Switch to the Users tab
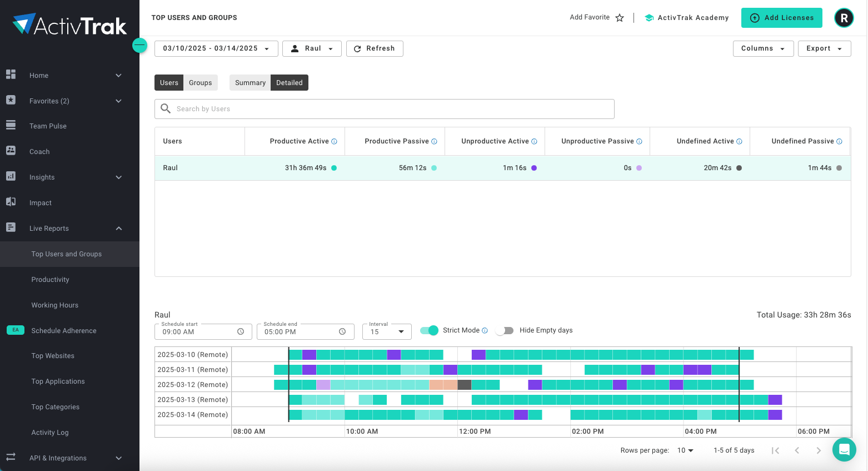The width and height of the screenshot is (868, 471). point(169,82)
